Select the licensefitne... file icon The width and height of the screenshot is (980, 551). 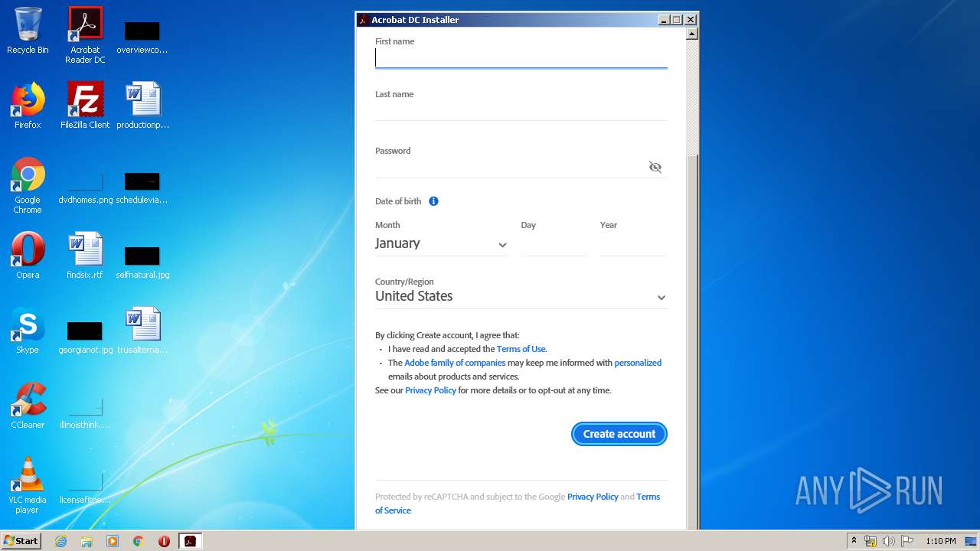85,485
